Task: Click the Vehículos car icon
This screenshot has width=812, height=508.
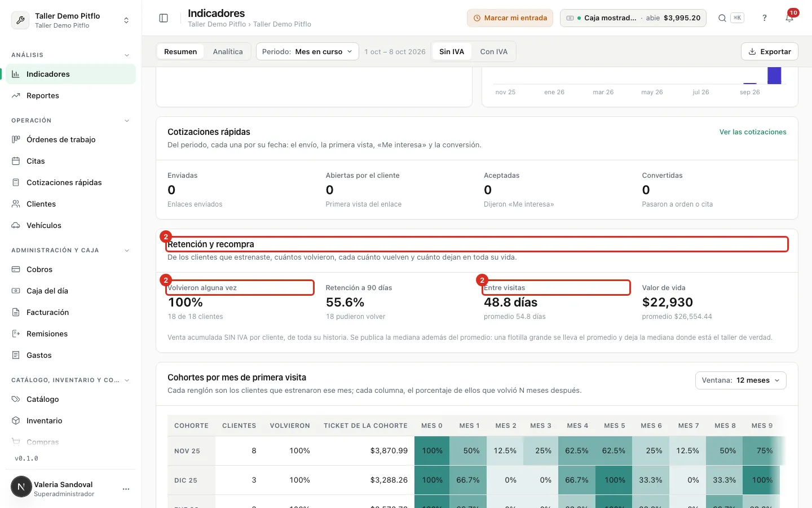Action: coord(16,225)
